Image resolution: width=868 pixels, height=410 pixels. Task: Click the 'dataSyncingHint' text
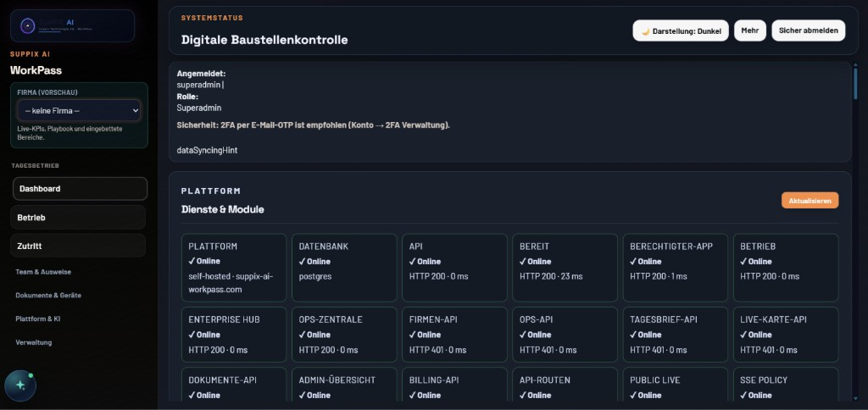pos(207,150)
